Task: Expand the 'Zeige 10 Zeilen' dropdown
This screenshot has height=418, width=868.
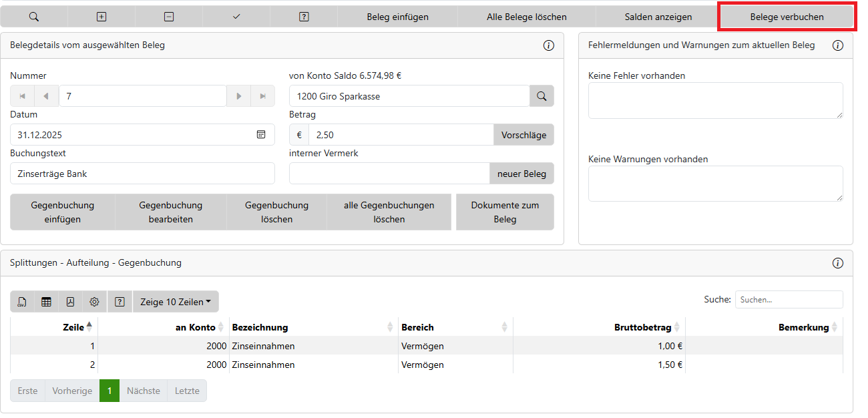Action: [176, 302]
